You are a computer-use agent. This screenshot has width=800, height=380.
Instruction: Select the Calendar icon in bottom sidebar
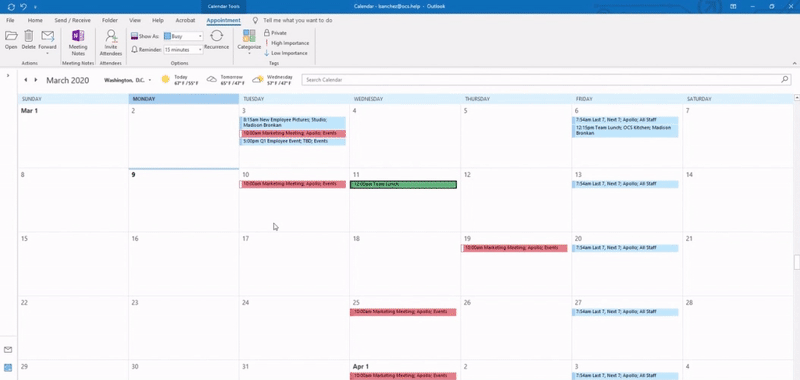tap(8, 367)
